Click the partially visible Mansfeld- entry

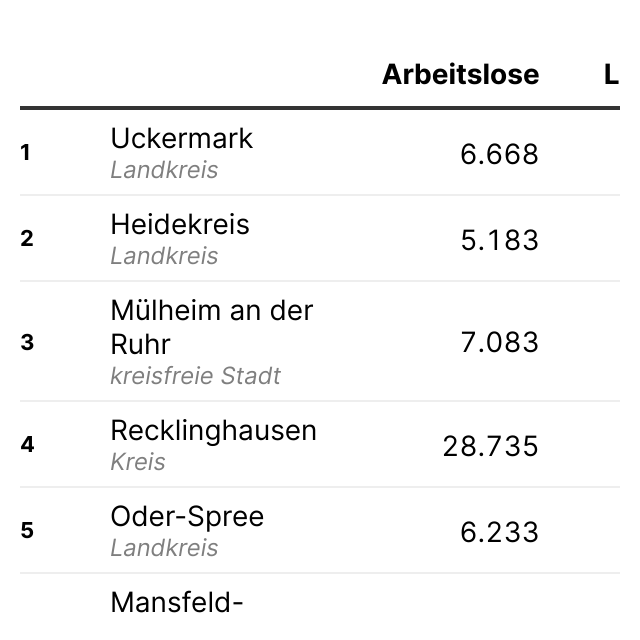pos(177,602)
